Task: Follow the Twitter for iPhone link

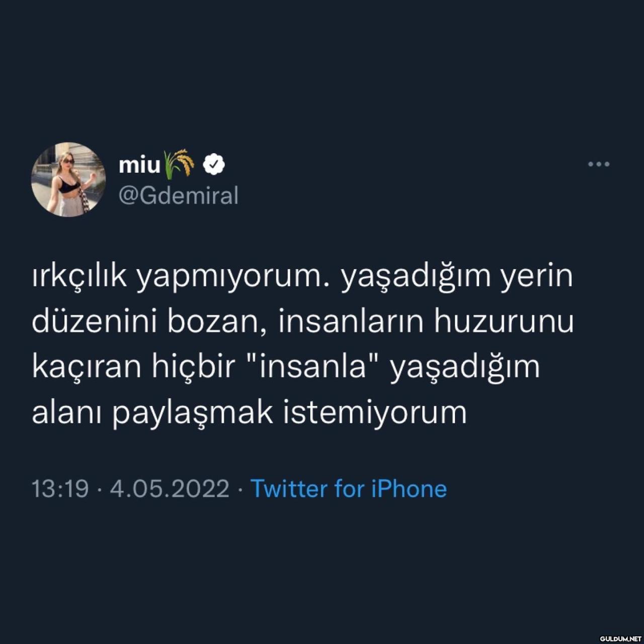Action: click(349, 489)
